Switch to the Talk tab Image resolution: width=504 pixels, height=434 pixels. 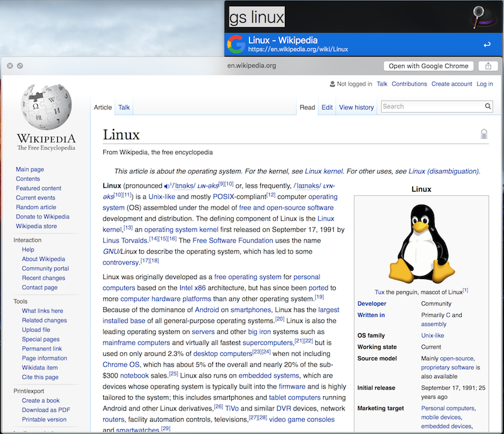click(123, 107)
